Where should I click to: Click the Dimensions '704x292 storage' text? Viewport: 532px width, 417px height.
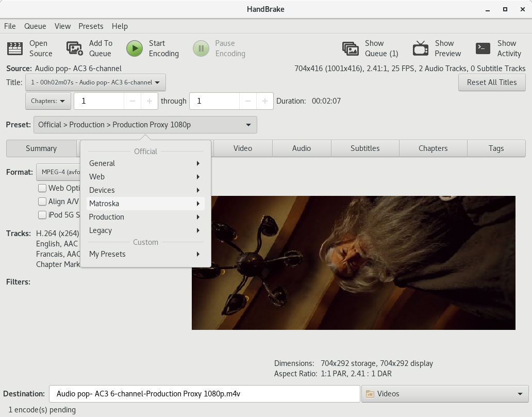point(348,363)
